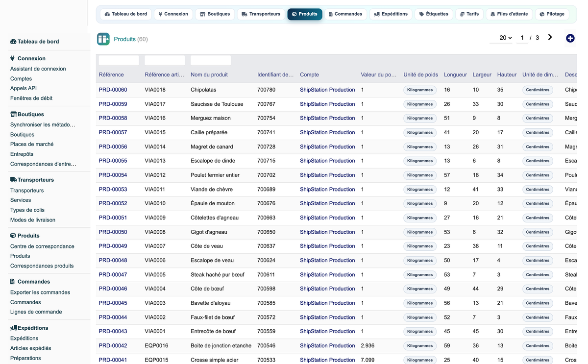Open the Pilotage top tab
This screenshot has width=588, height=364.
coord(552,14)
